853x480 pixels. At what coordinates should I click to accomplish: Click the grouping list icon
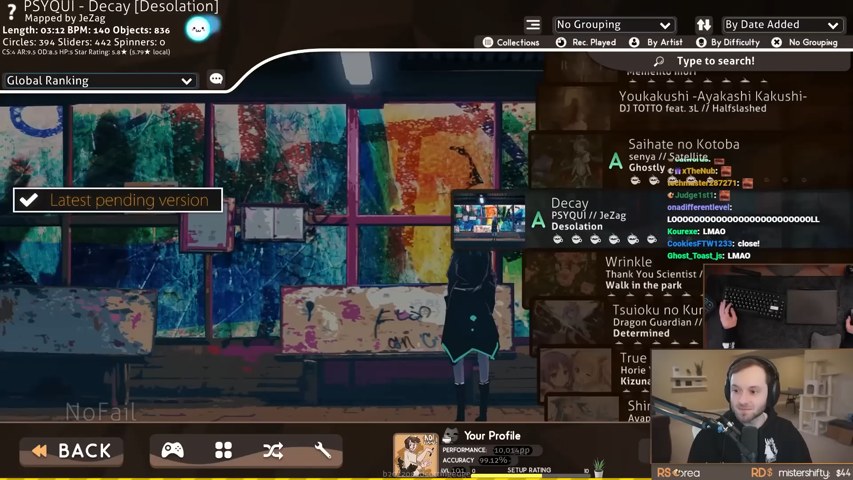click(533, 25)
